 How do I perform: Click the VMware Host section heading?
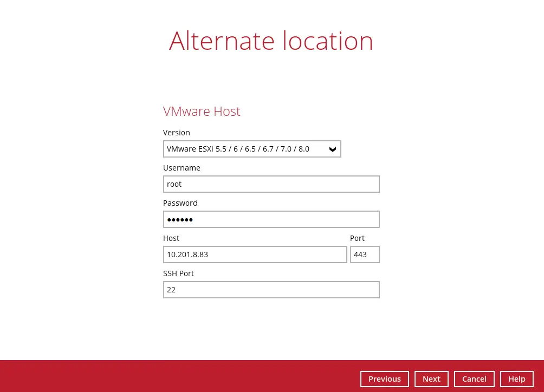coord(202,112)
